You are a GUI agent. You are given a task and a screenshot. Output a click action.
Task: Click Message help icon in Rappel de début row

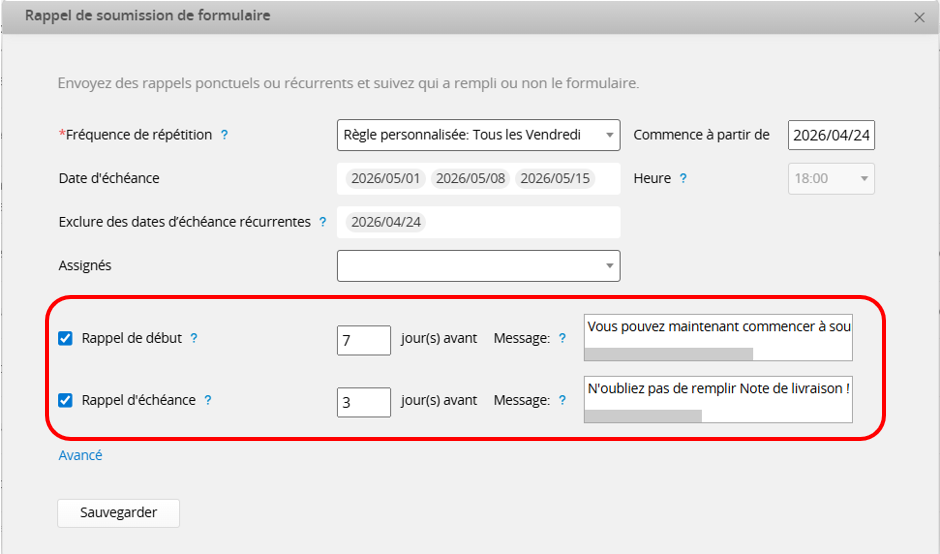pos(562,339)
